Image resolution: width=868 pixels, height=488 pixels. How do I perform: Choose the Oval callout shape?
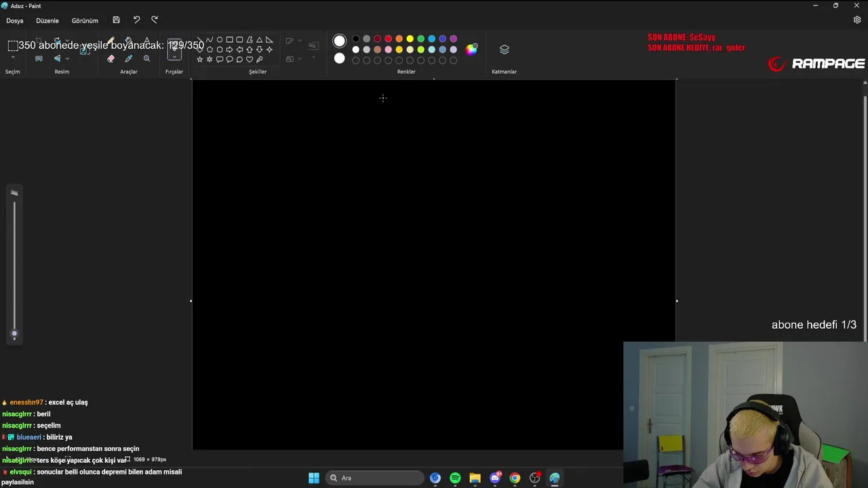229,59
